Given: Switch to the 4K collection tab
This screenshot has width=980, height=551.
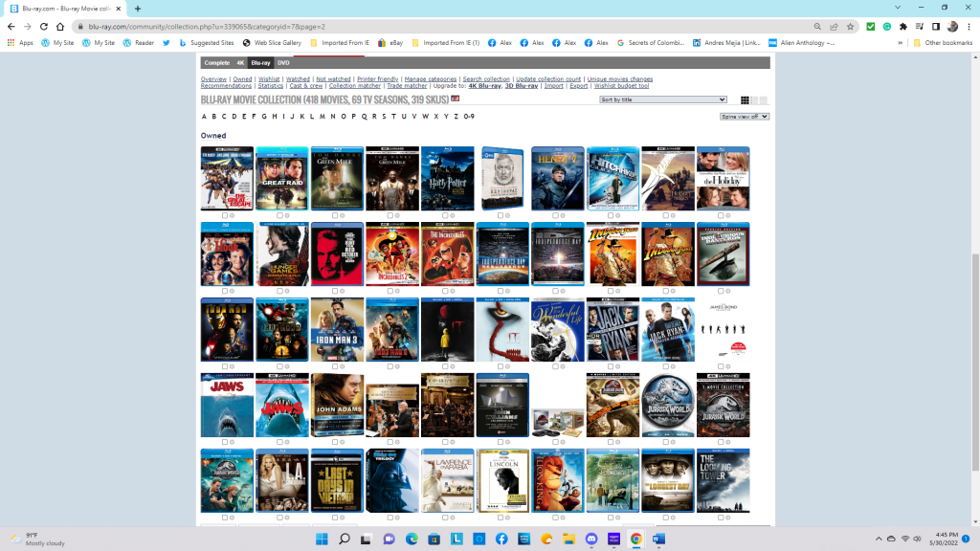Looking at the screenshot, I should (x=240, y=62).
